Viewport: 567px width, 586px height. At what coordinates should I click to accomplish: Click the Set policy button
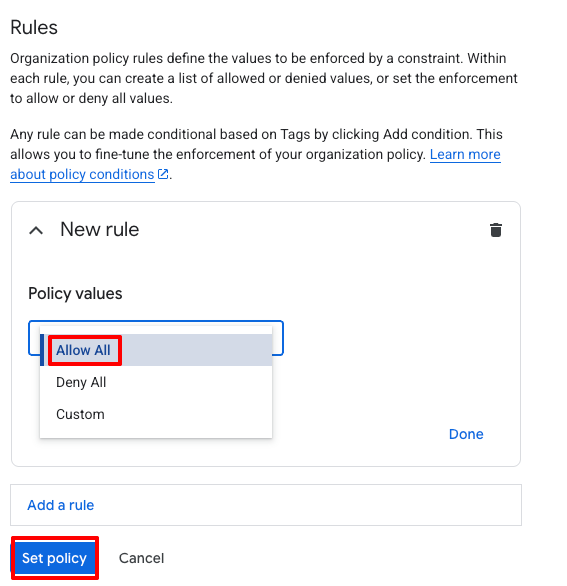[55, 558]
